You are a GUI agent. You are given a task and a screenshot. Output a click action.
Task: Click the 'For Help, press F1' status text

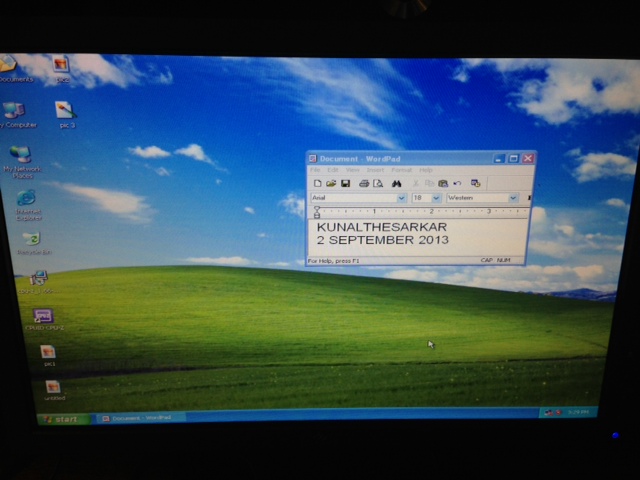(333, 260)
